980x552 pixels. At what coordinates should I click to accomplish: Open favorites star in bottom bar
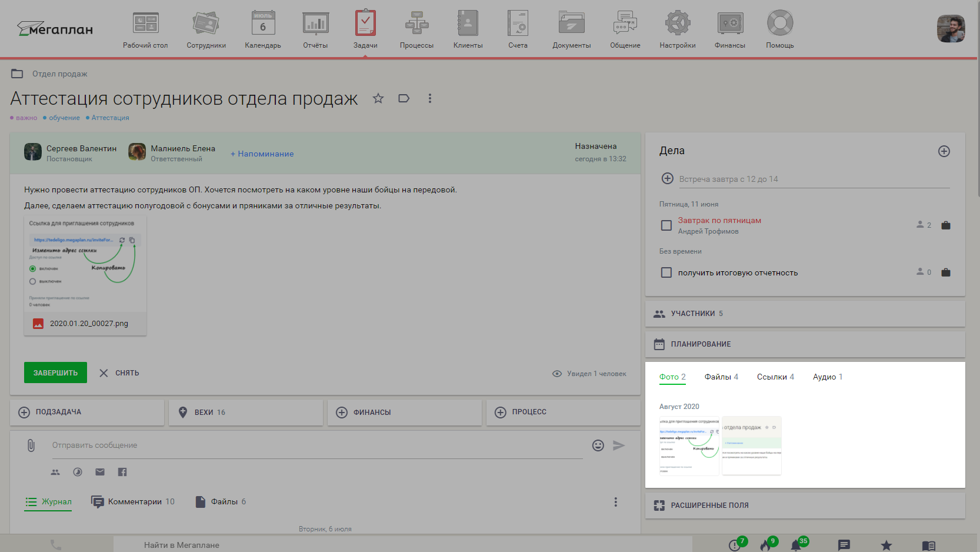click(886, 546)
